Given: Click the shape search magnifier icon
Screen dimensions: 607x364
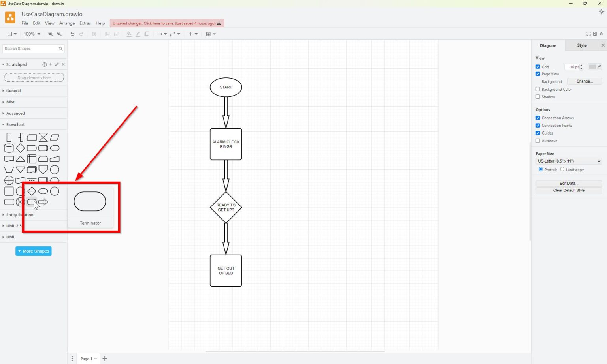Looking at the screenshot, I should (x=60, y=49).
